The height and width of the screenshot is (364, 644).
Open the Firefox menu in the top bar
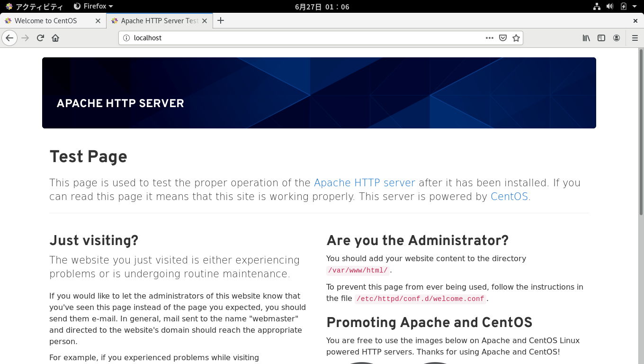[x=93, y=6]
